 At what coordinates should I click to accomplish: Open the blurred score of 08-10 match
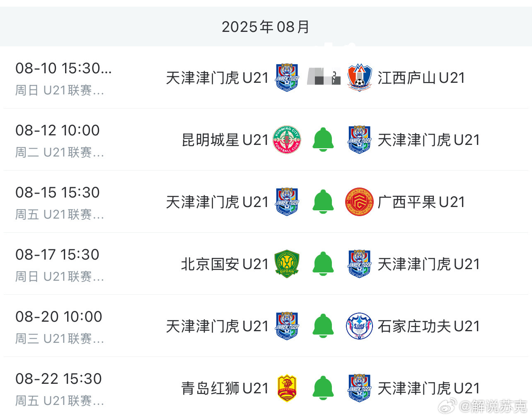(x=324, y=77)
